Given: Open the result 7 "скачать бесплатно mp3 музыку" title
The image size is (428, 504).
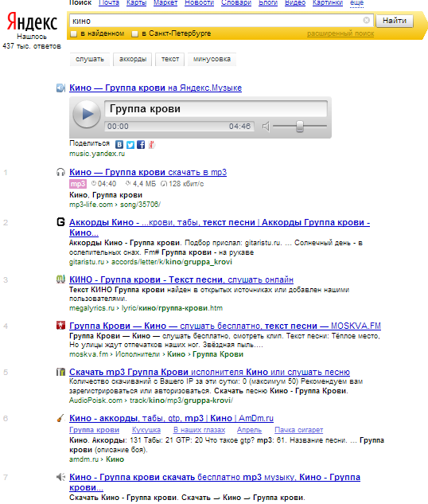Looking at the screenshot, I should pyautogui.click(x=215, y=483).
